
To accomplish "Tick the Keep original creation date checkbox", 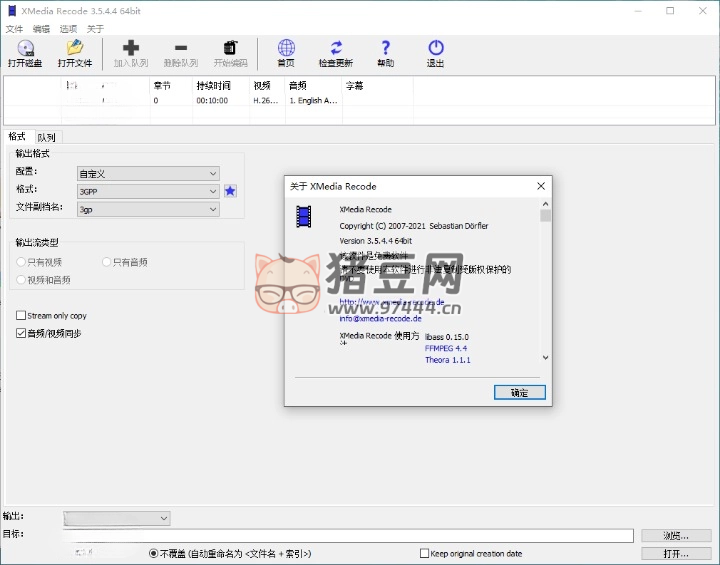I will [425, 553].
